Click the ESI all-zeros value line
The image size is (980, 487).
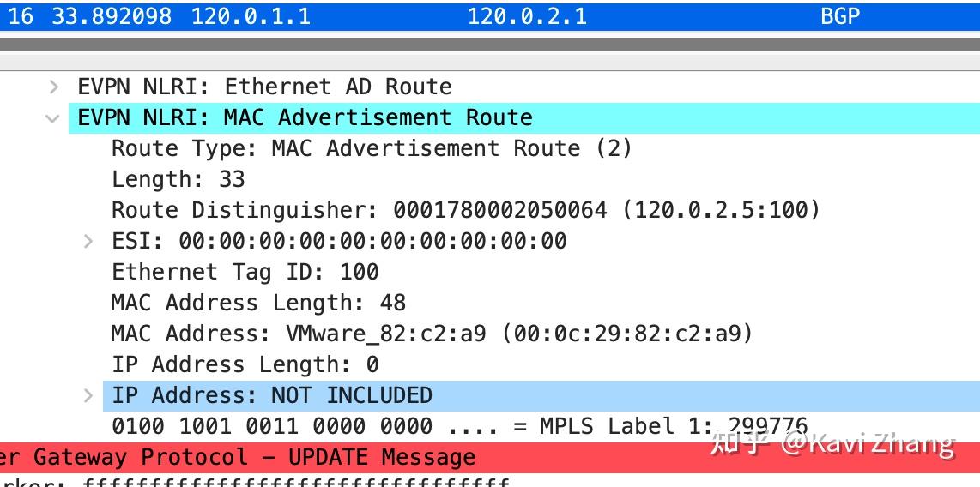pos(339,241)
